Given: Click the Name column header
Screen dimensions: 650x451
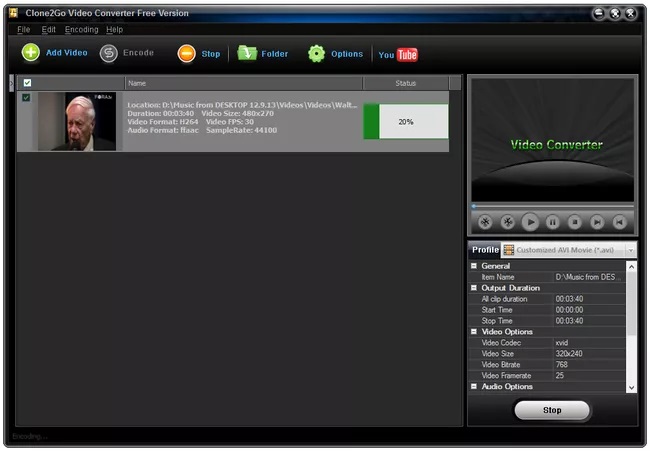Looking at the screenshot, I should click(244, 83).
